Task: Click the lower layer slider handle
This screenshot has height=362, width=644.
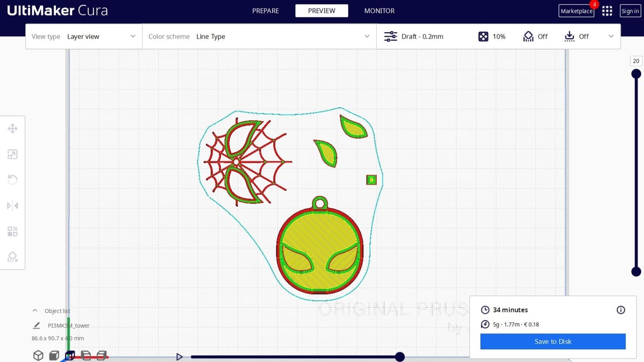Action: tap(636, 271)
